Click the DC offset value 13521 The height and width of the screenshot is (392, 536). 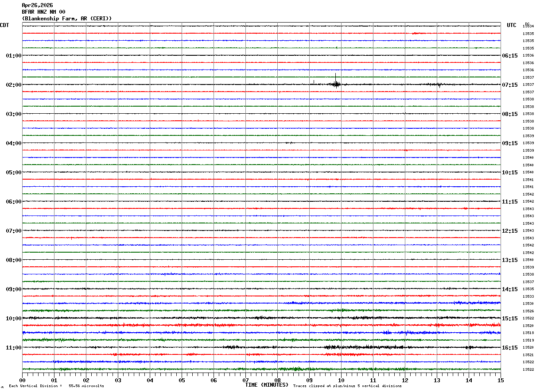point(528,355)
